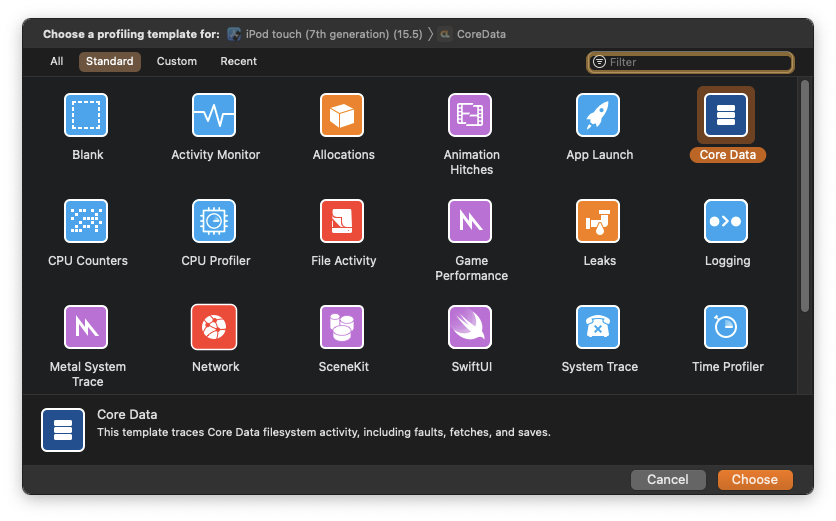Viewport: 836px width, 521px height.
Task: Click the Animation Hitches label text
Action: tap(471, 162)
